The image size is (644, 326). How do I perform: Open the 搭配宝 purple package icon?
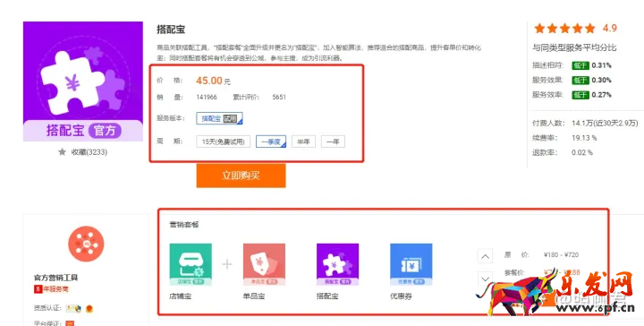(337, 264)
